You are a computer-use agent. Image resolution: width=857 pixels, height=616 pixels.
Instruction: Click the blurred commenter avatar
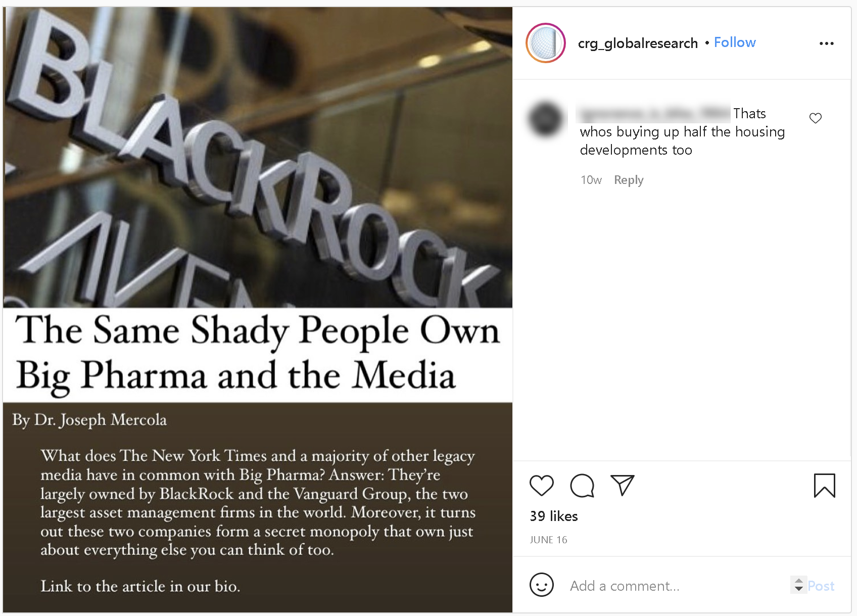pyautogui.click(x=546, y=120)
